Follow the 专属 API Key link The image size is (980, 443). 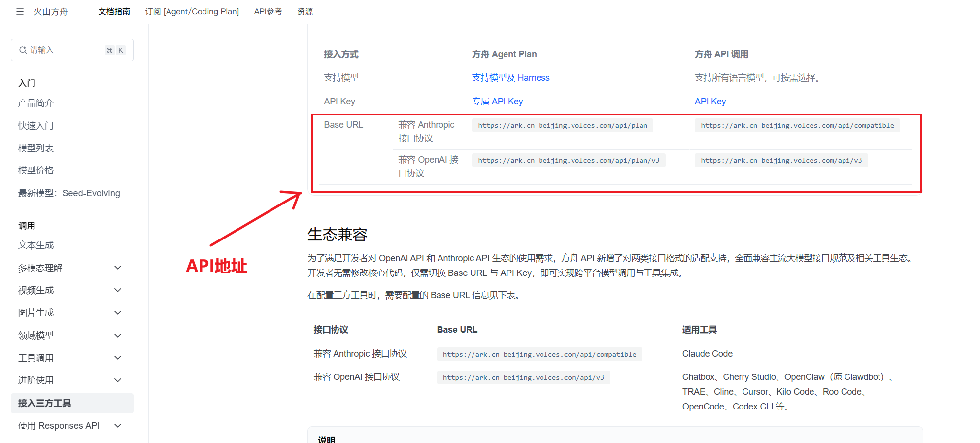497,102
